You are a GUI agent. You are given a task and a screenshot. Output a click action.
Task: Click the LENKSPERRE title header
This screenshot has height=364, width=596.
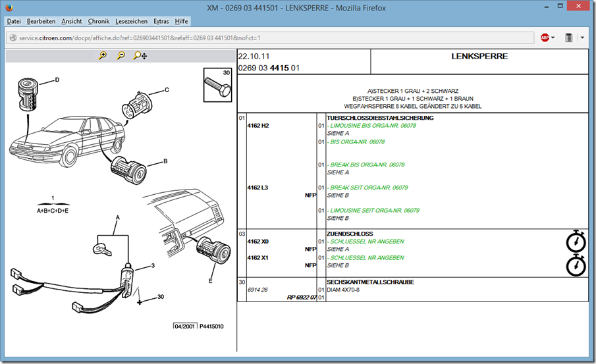click(479, 56)
